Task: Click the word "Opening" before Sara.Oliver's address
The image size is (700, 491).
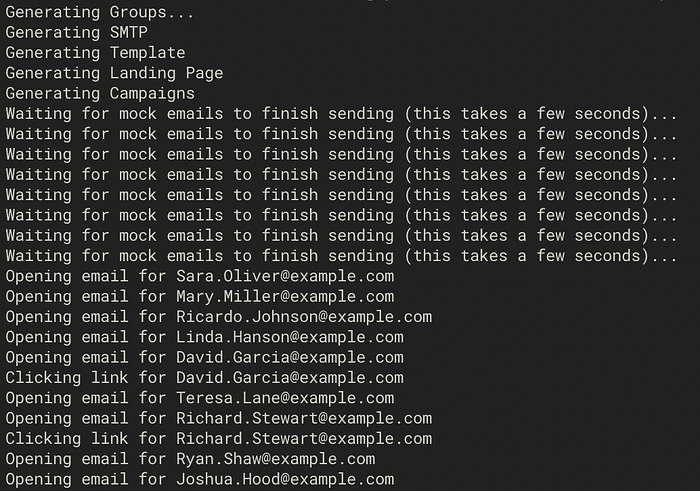Action: (38, 276)
